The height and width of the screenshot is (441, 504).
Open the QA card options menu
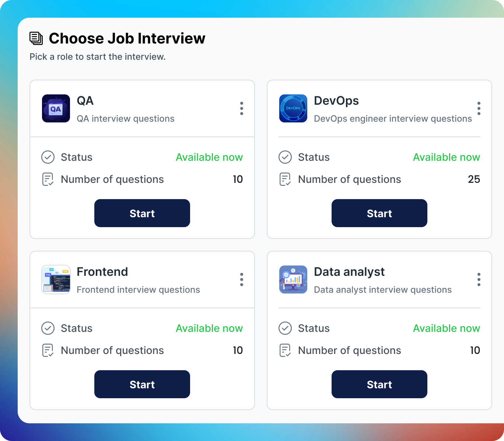242,108
